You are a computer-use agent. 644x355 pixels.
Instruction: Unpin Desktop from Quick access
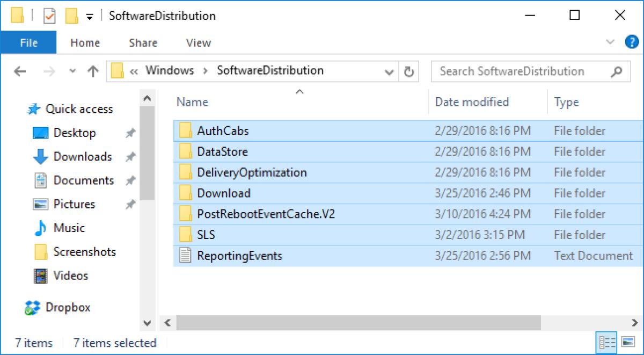coord(129,133)
